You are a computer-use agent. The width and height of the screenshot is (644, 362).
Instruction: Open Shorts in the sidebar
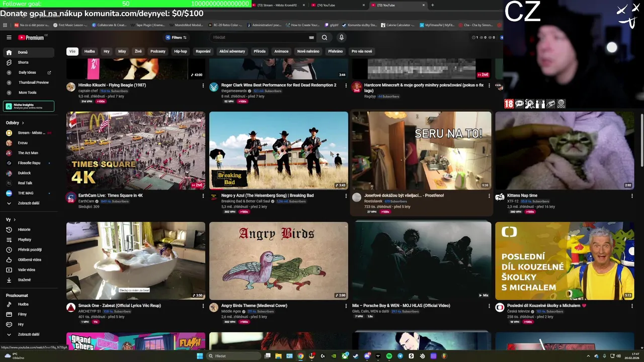click(x=28, y=62)
